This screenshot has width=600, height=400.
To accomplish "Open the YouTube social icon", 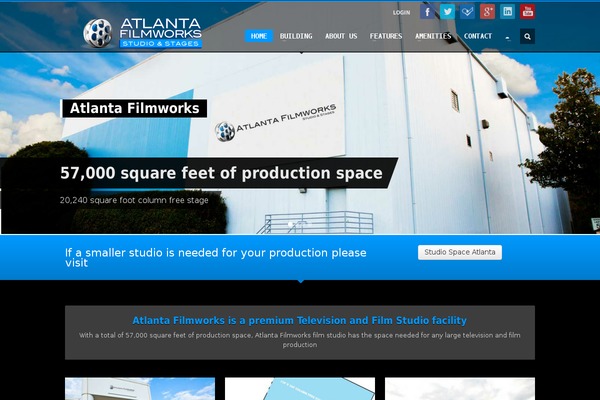I will coord(527,12).
